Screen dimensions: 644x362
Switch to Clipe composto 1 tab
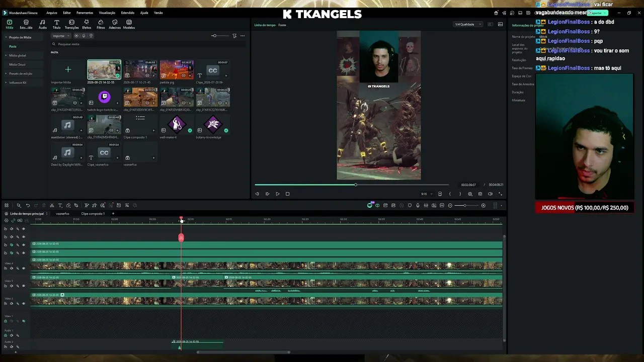pyautogui.click(x=93, y=214)
